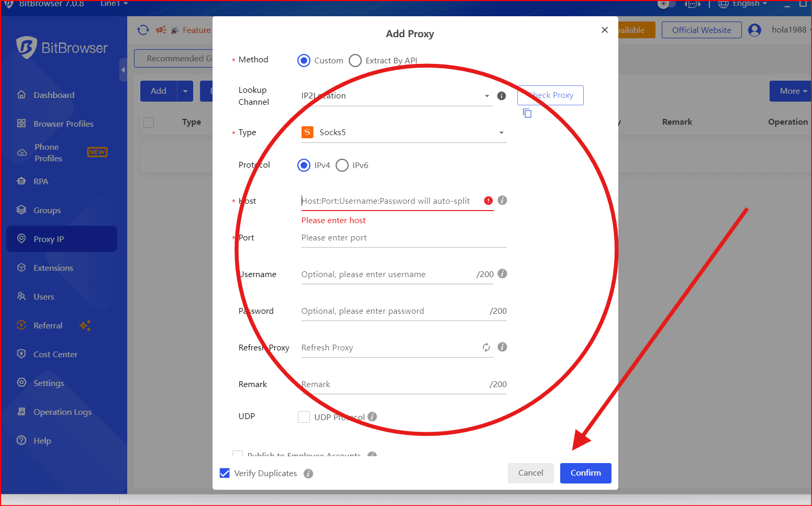Uncheck Verify Duplicates
The height and width of the screenshot is (506, 812).
click(x=225, y=474)
